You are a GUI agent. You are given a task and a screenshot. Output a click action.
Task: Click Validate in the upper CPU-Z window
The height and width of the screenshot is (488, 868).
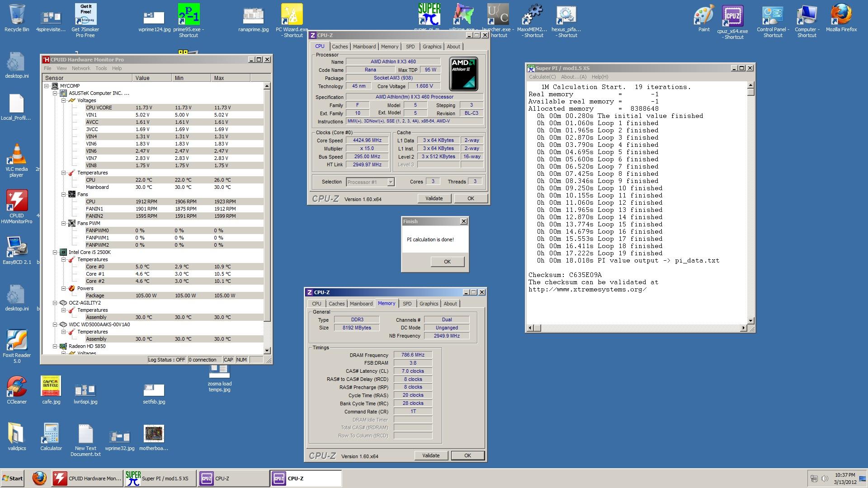434,198
